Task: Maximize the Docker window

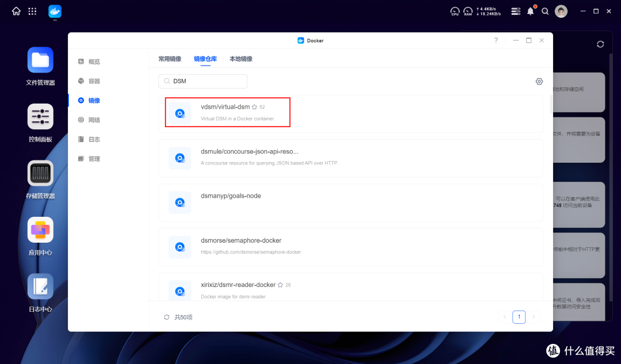Action: click(x=529, y=40)
